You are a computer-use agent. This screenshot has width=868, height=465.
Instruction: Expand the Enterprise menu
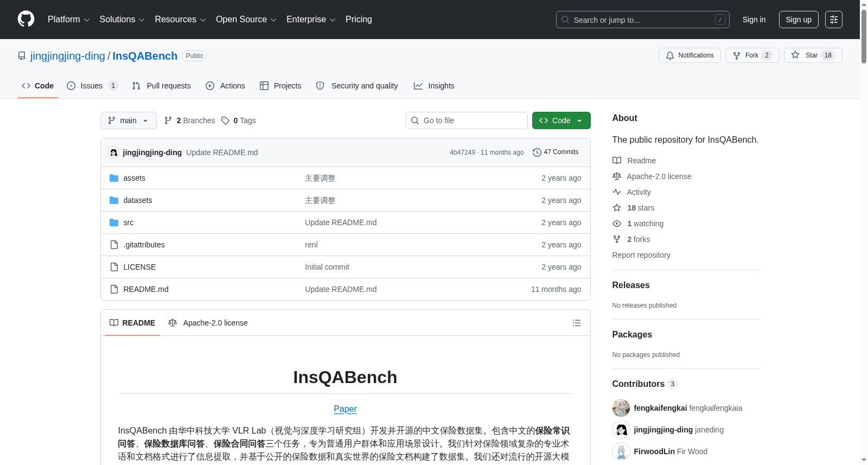[311, 20]
